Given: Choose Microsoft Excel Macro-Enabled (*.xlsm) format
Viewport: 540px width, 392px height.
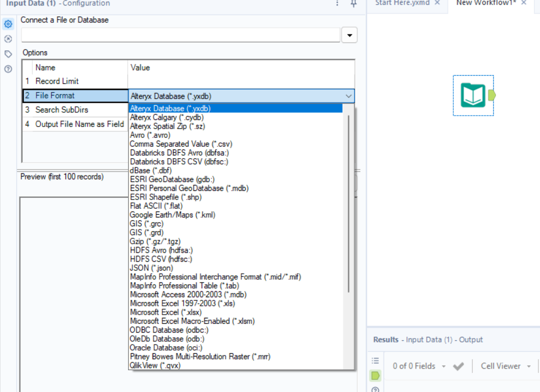Looking at the screenshot, I should tap(235, 321).
